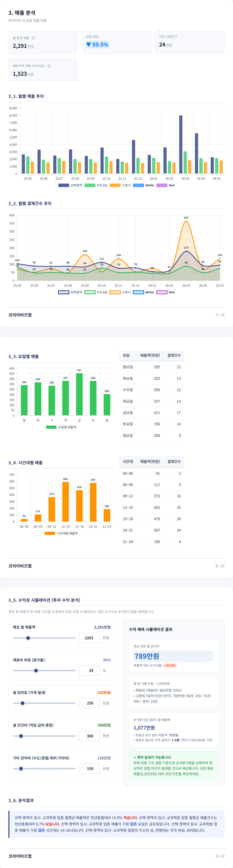Image resolution: width=233 pixels, height=868 pixels.
Task: Click the 월 임차료 input showing 250
Action: 89,703
